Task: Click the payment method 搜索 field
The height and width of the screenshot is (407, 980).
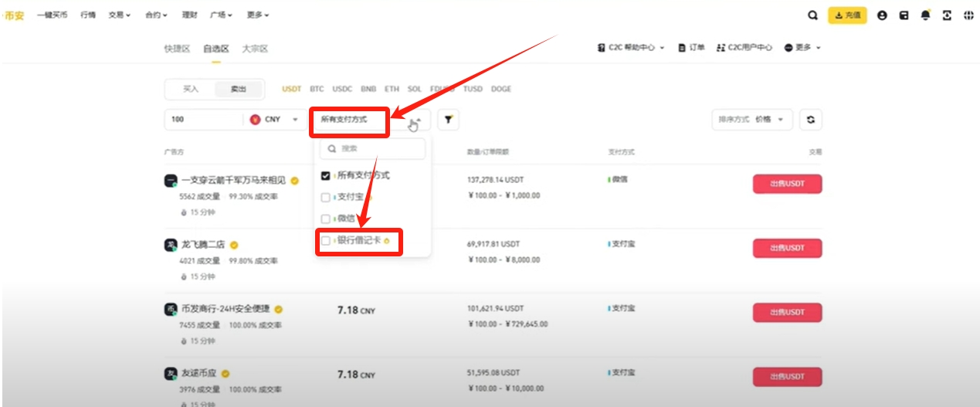Action: pos(373,148)
